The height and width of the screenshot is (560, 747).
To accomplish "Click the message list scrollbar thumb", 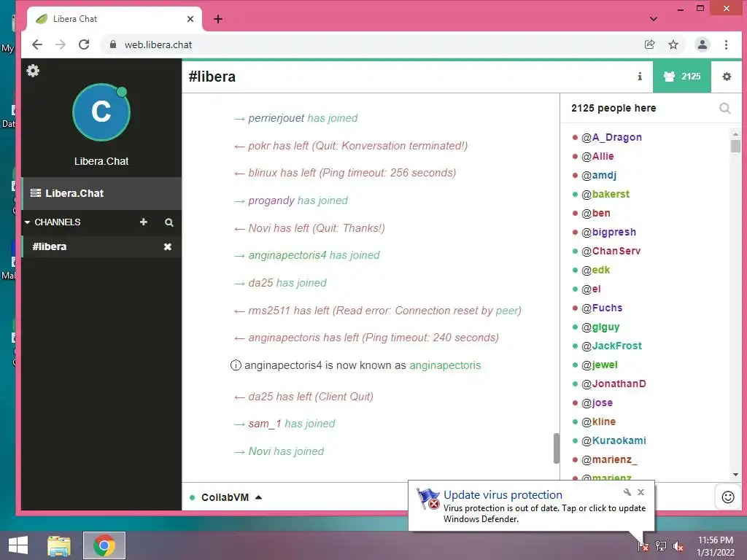I will 556,448.
